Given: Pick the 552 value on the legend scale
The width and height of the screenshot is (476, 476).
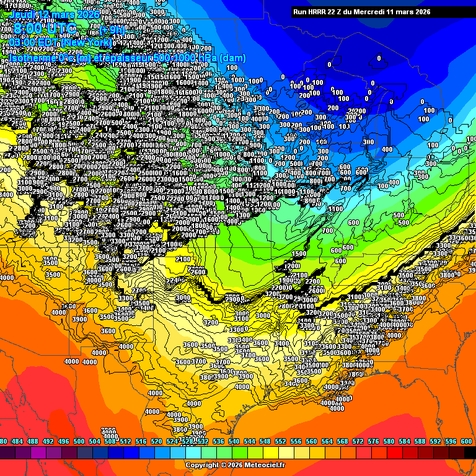Looking at the screenshot, I should click(x=281, y=441).
